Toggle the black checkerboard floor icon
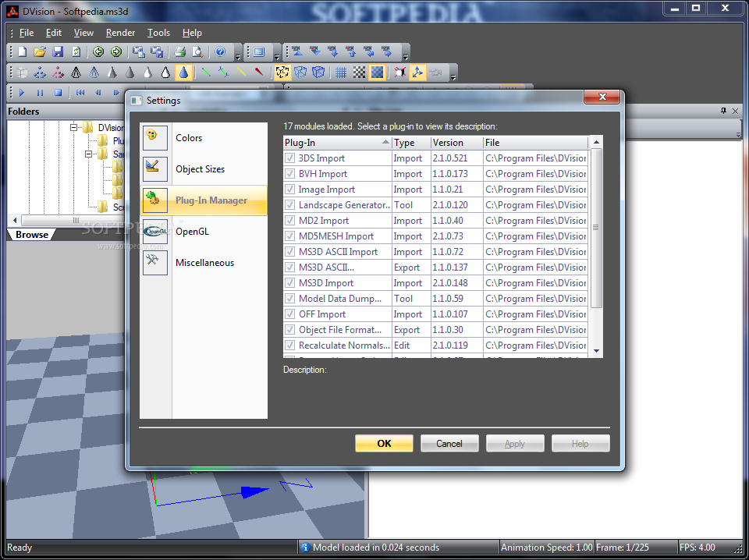This screenshot has height=560, width=749. pos(359,72)
